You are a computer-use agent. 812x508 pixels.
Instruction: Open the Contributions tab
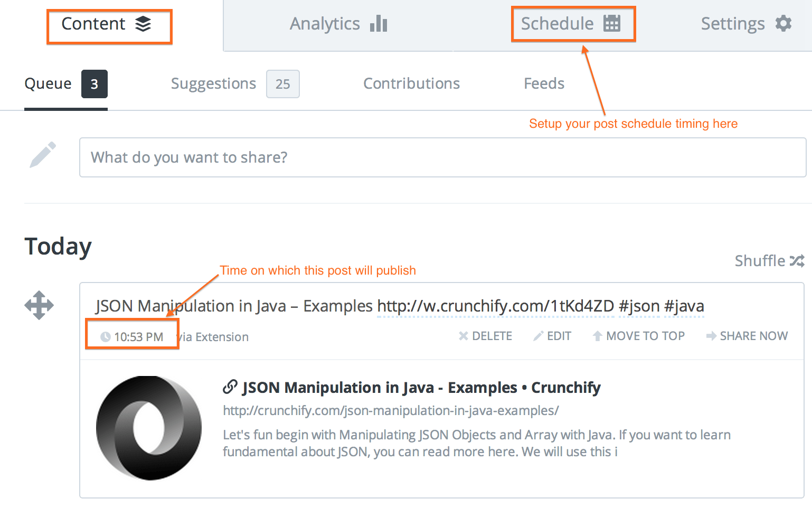[x=411, y=83]
